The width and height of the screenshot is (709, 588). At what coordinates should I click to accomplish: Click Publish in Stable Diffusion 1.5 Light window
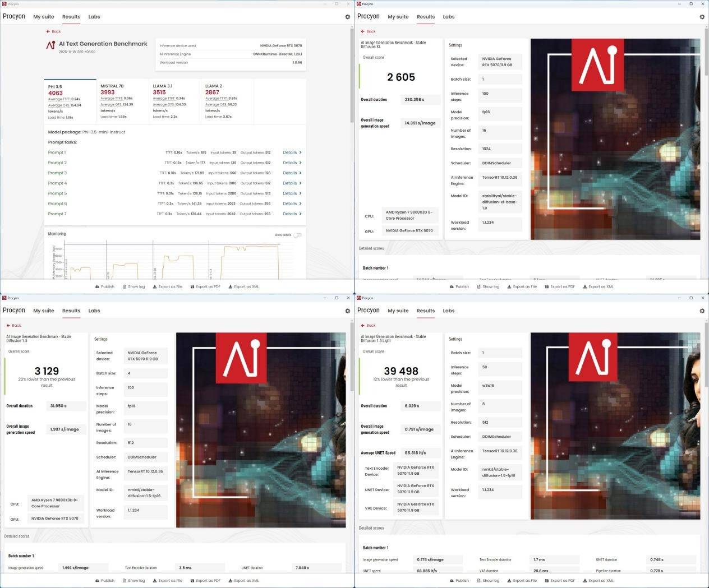(459, 581)
